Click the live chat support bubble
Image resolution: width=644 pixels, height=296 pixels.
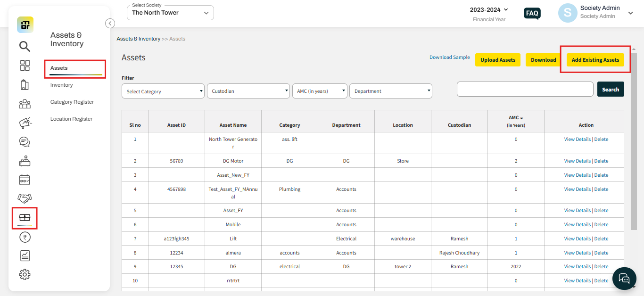(624, 279)
